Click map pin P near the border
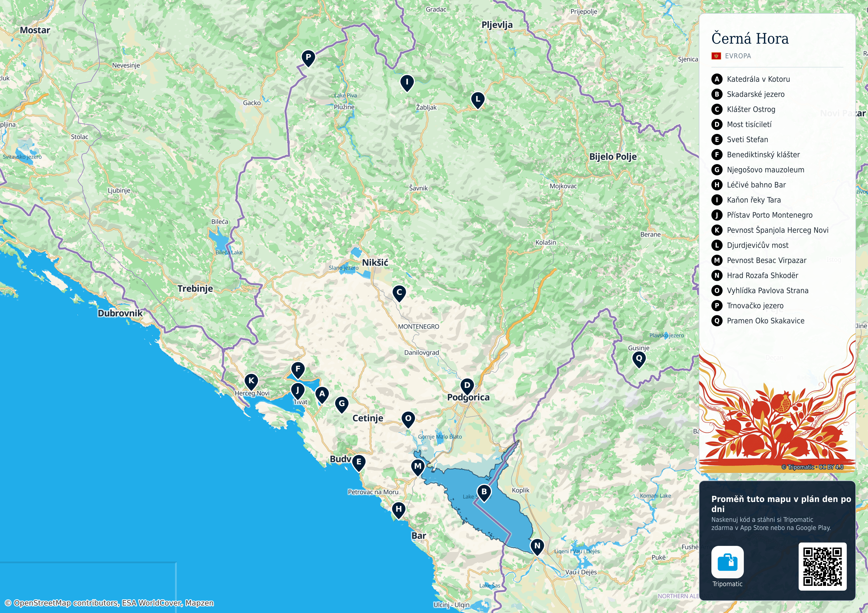This screenshot has height=613, width=868. (x=308, y=58)
